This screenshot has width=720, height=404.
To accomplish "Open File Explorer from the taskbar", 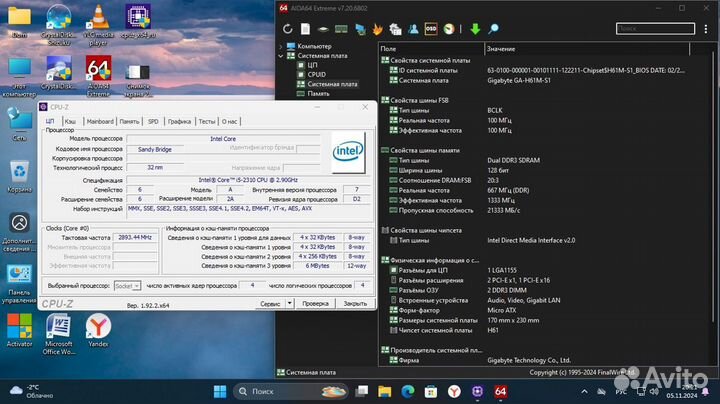I will (384, 392).
